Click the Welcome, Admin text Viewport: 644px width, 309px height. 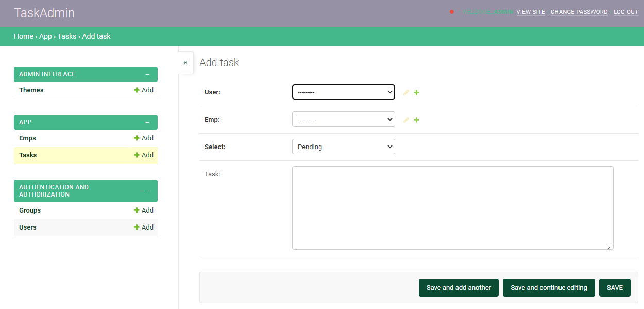click(x=487, y=12)
